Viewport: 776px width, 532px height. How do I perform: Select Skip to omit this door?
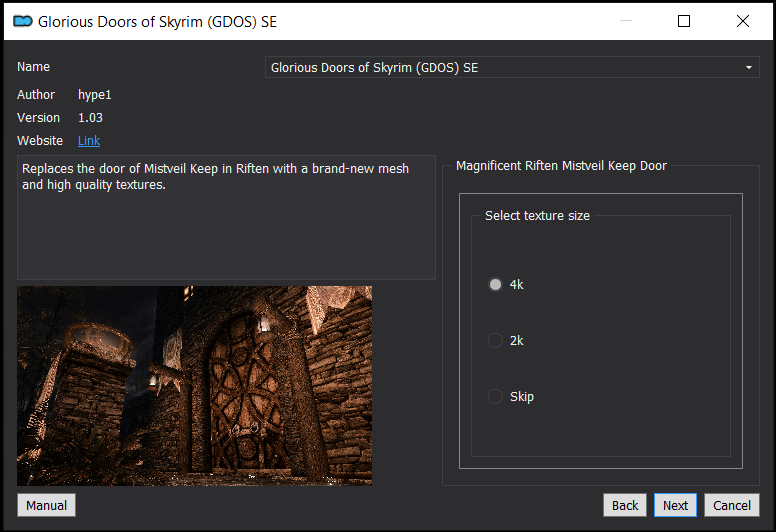click(x=495, y=396)
